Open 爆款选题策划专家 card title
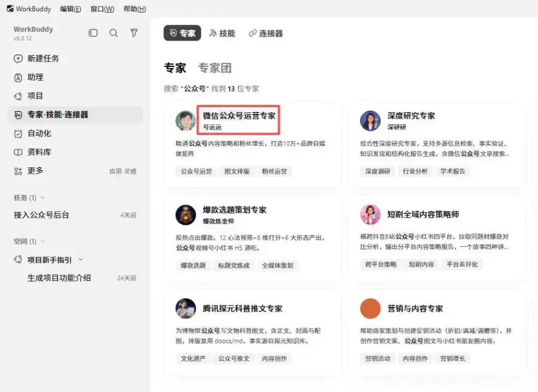 click(x=235, y=210)
